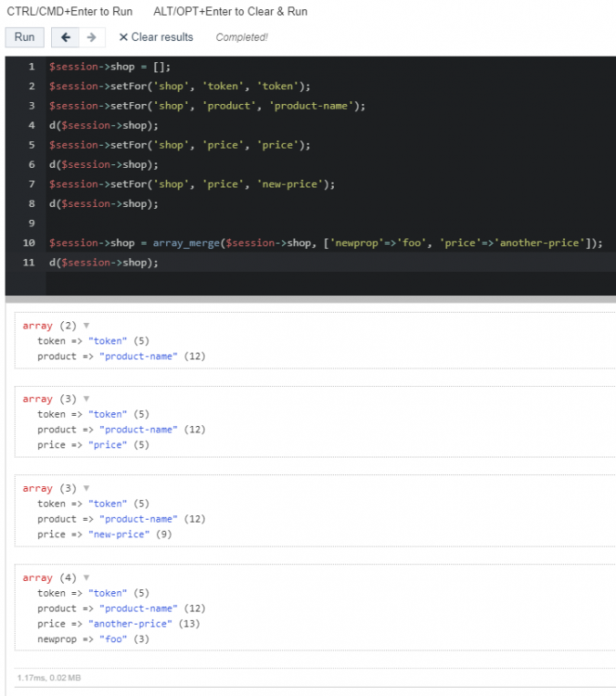
Task: Click code line with 'new-price'
Action: coord(192,185)
